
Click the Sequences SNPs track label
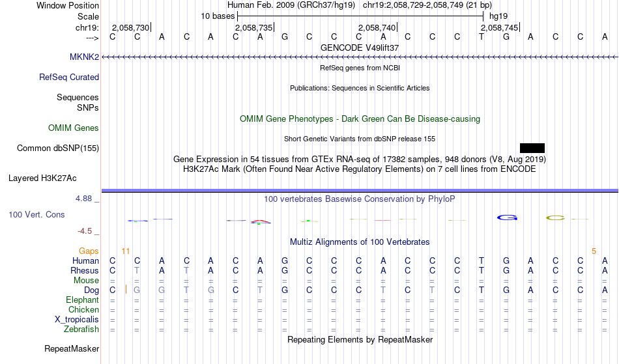coord(78,102)
